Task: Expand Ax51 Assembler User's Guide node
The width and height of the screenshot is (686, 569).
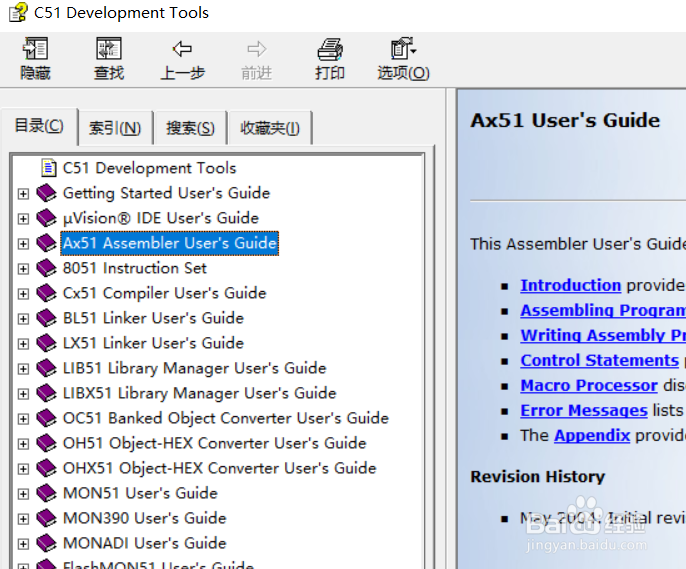Action: (23, 244)
